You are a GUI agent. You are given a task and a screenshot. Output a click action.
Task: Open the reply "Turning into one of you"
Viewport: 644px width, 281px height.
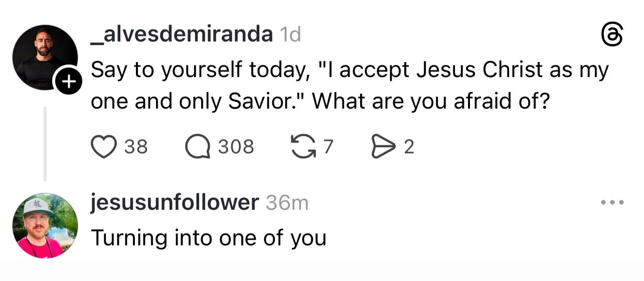(208, 238)
